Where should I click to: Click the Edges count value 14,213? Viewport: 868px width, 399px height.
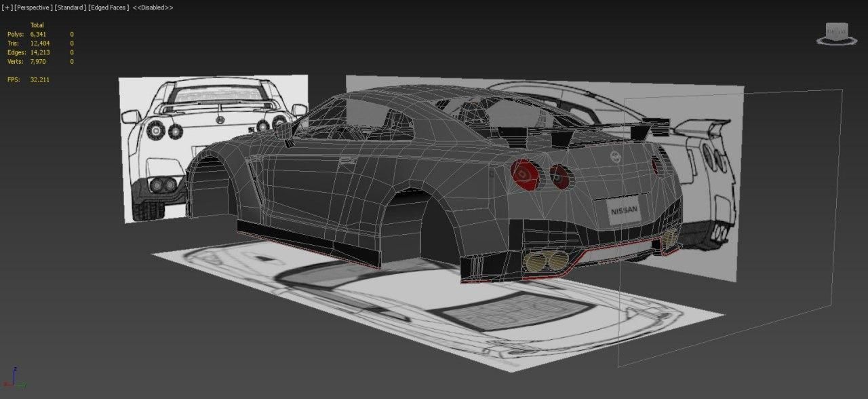click(x=41, y=52)
